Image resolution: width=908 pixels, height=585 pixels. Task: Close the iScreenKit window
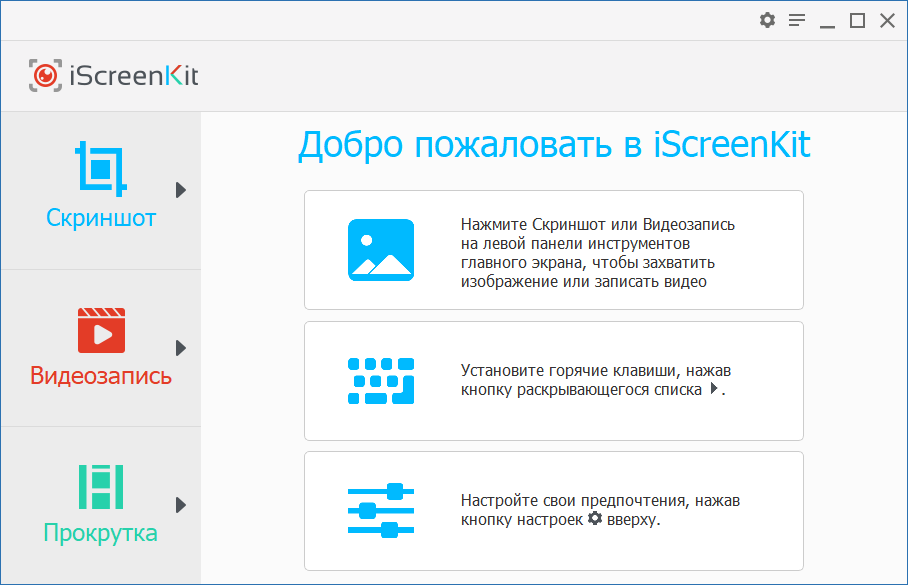(x=888, y=21)
